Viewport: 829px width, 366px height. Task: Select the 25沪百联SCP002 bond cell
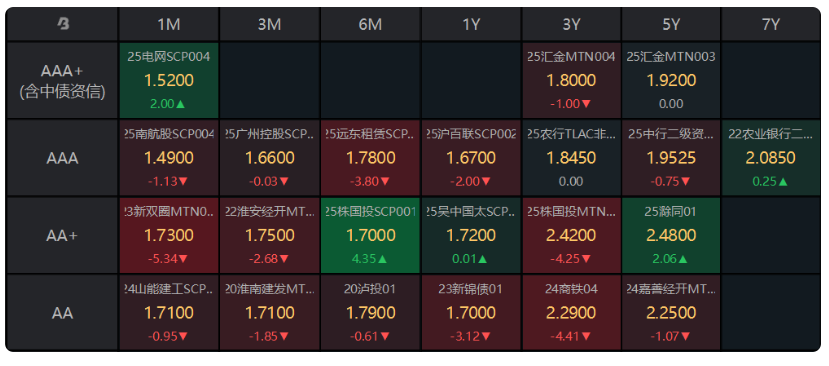471,158
